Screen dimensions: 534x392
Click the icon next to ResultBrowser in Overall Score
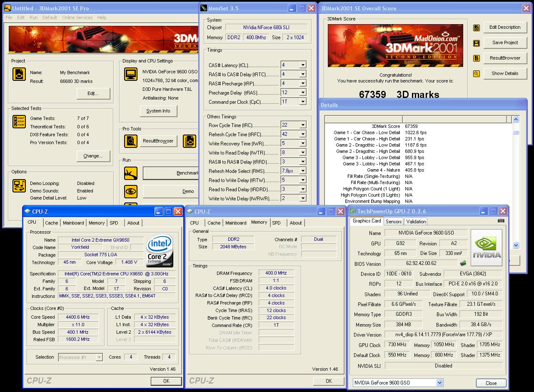pos(477,58)
